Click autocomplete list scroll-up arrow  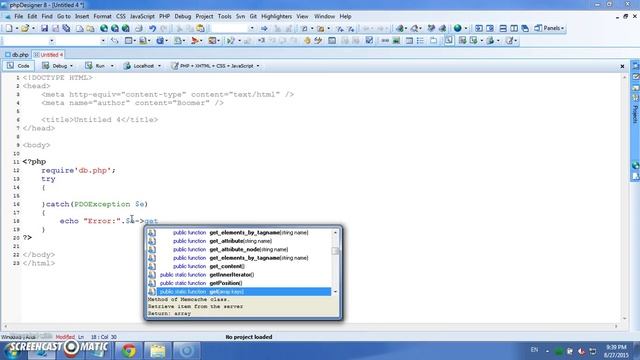(x=335, y=232)
